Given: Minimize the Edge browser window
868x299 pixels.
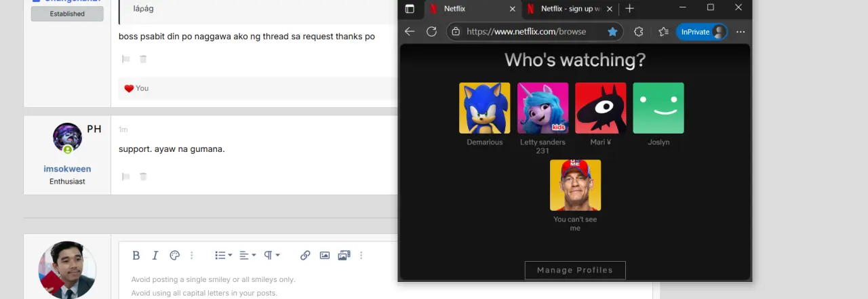Looking at the screenshot, I should [x=682, y=7].
